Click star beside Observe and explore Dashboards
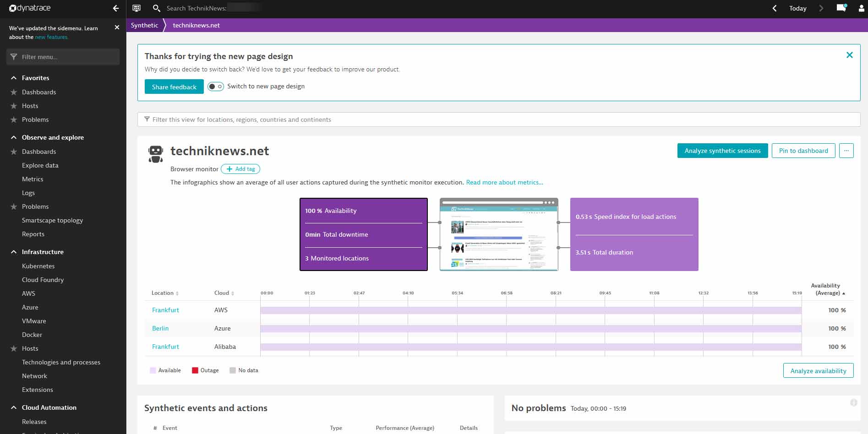 (x=14, y=152)
